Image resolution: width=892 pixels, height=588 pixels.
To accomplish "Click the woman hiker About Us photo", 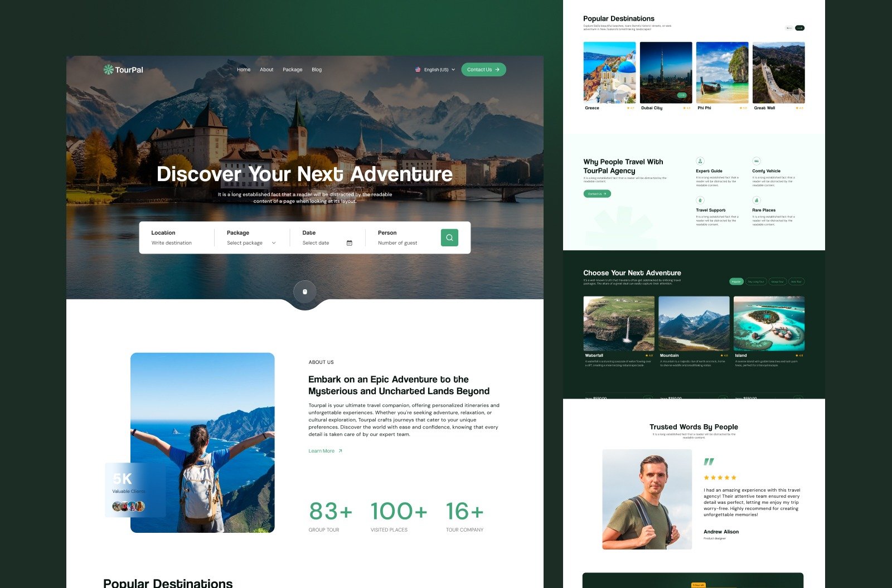I will (x=202, y=443).
